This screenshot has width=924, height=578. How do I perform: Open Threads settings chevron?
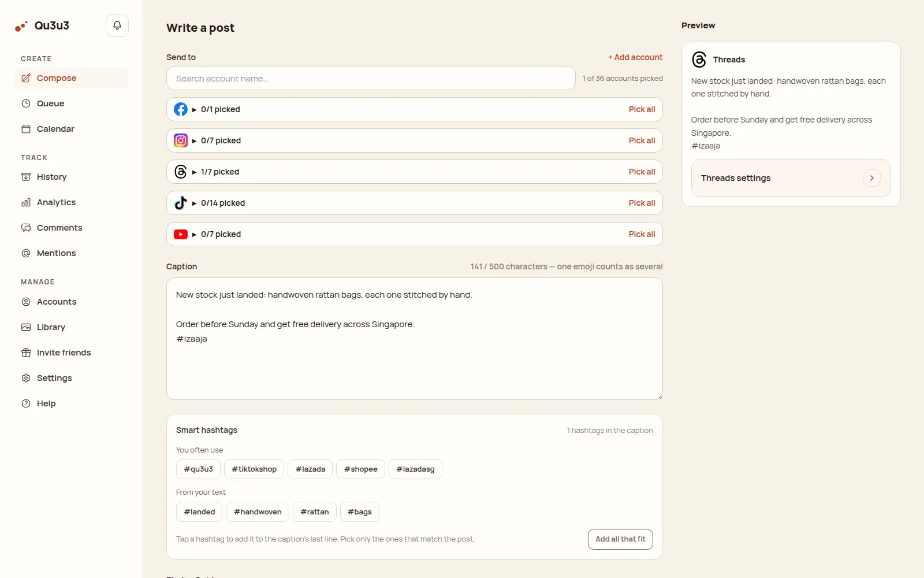pos(872,178)
